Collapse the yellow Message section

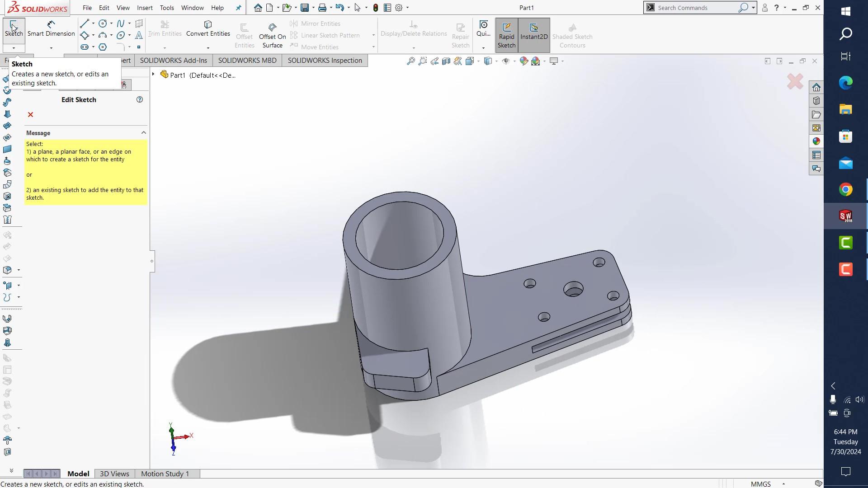[x=143, y=132]
